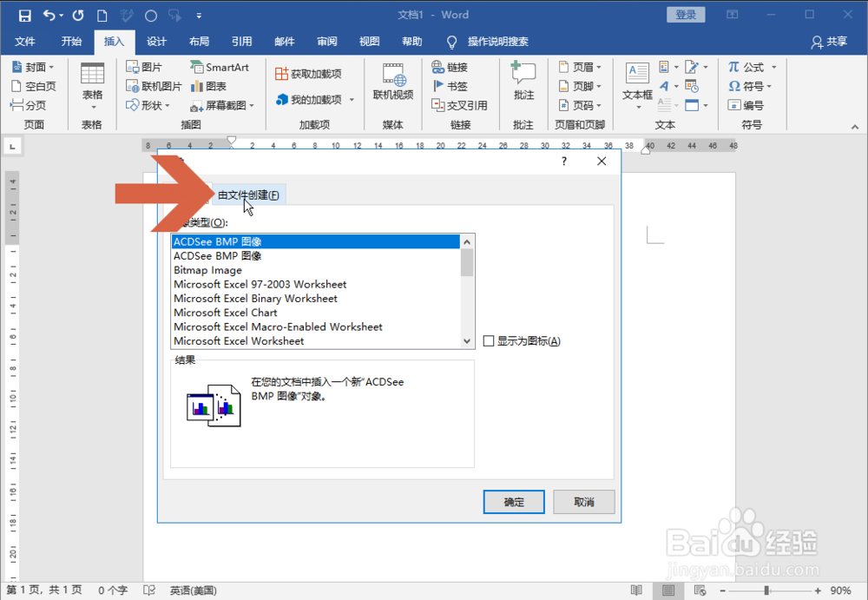Open the footer (页脚) dropdown
868x600 pixels.
click(580, 86)
